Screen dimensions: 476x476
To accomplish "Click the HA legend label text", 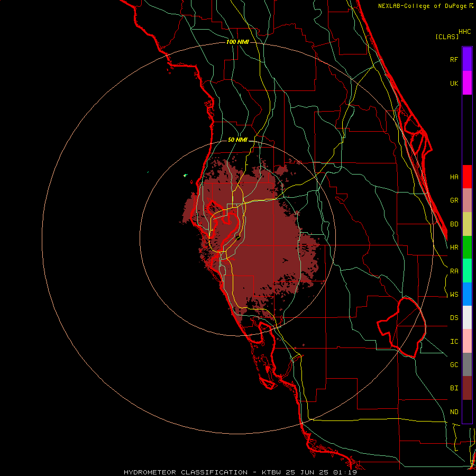I will pyautogui.click(x=454, y=177).
